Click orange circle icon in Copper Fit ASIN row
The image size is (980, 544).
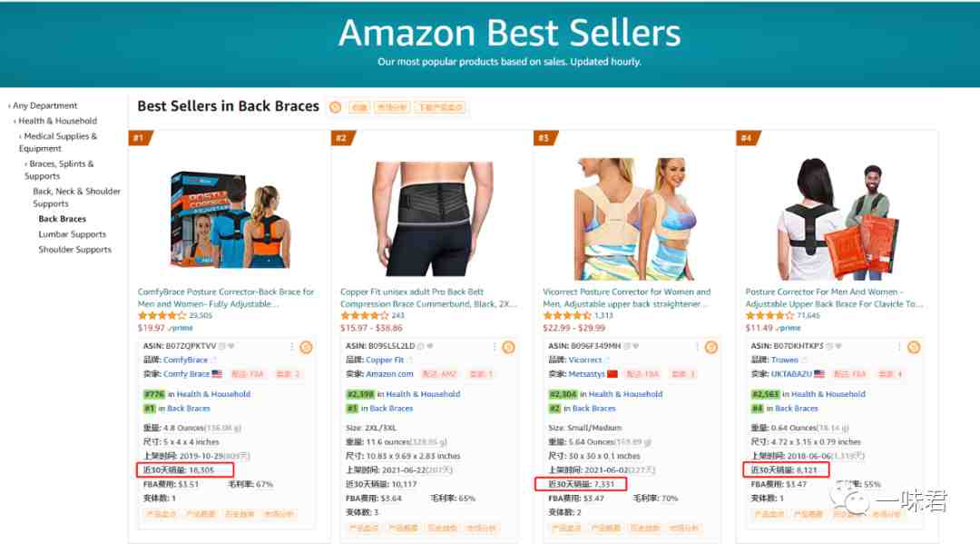tap(509, 347)
